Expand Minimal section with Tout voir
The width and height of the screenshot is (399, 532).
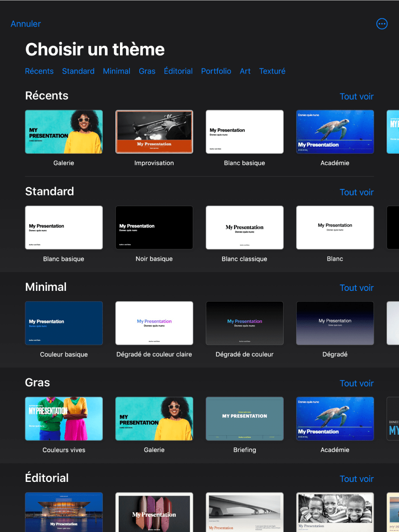(357, 288)
